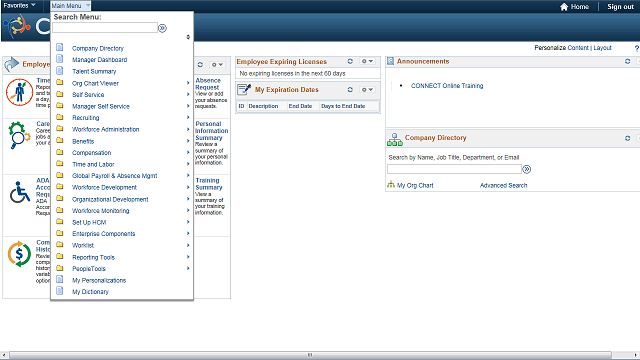Open Employee pagelet gear options dropdown
Screen dimensions: 640x360
point(217,64)
